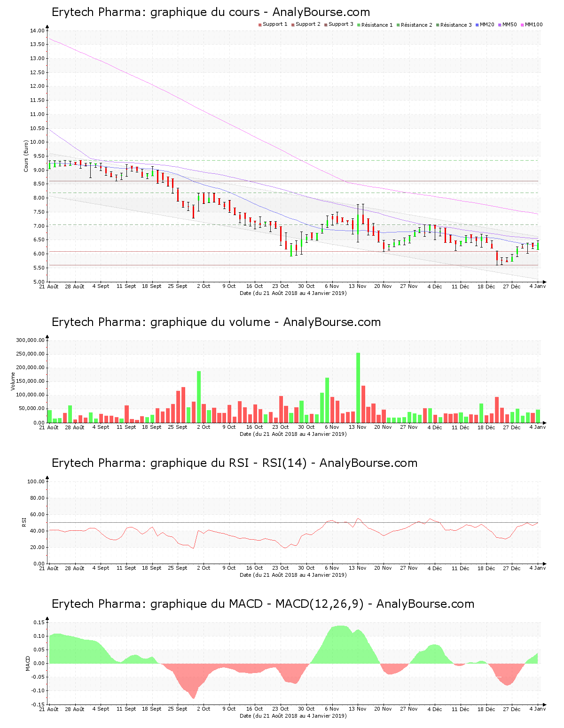Click the 150,000.00 value on volume axis
The width and height of the screenshot is (564, 728).
[x=30, y=381]
